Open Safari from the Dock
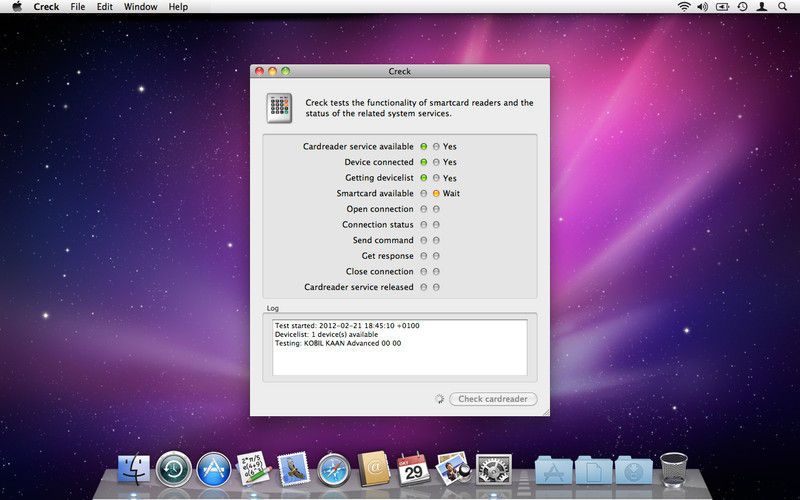The width and height of the screenshot is (800, 500). [334, 469]
